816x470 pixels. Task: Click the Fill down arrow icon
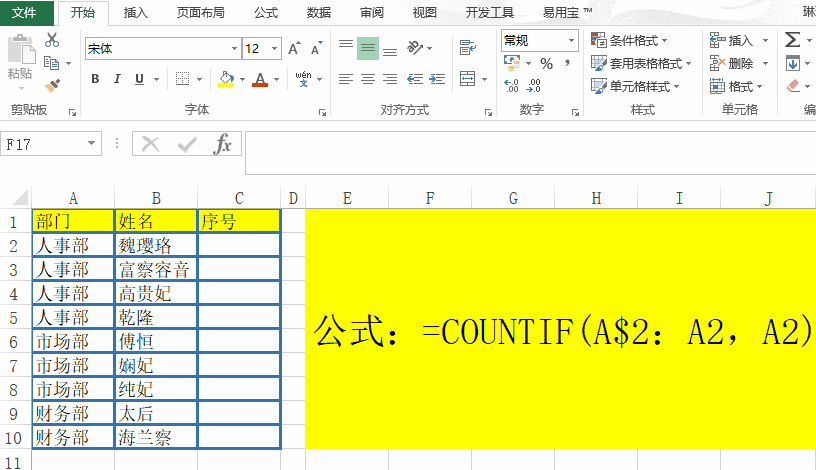tap(793, 63)
